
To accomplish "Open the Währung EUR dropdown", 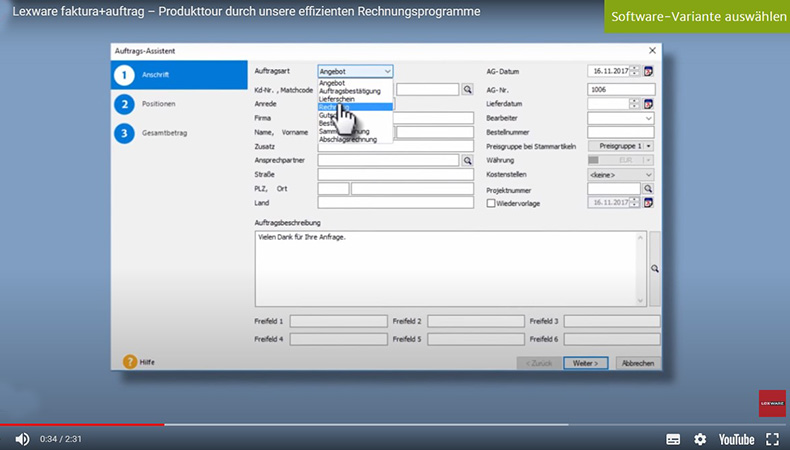I will tap(648, 160).
